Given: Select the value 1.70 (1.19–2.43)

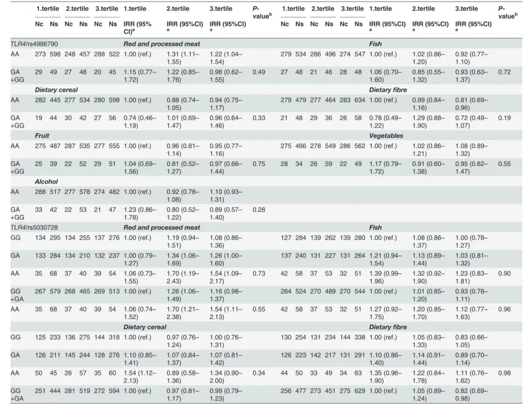Looking at the screenshot, I should (x=183, y=277).
